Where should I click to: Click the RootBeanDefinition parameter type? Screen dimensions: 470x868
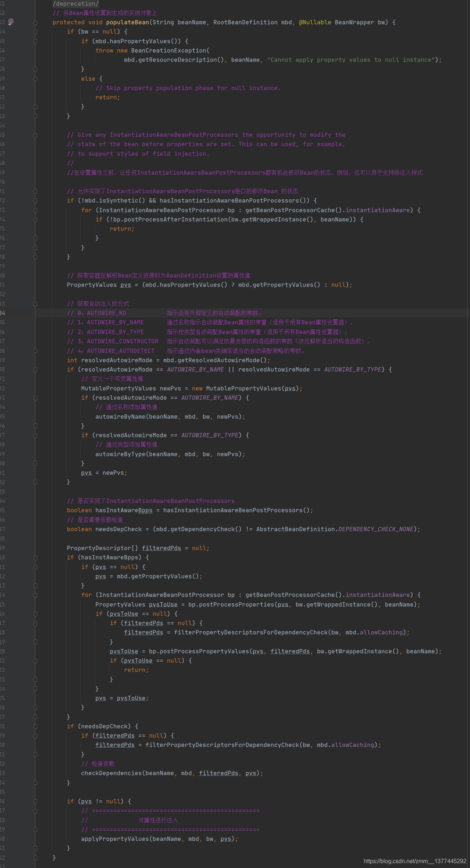(x=245, y=22)
